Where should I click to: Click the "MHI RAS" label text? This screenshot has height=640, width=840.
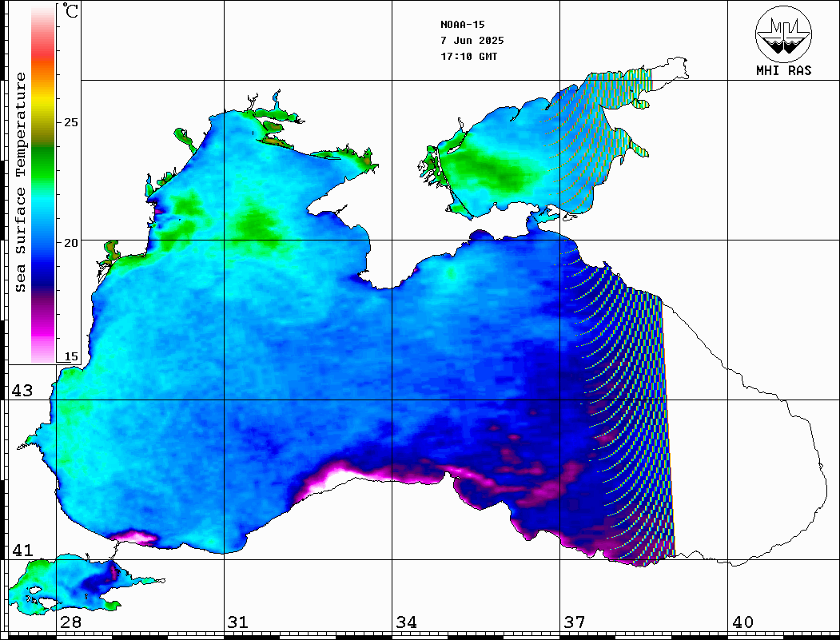(x=783, y=70)
